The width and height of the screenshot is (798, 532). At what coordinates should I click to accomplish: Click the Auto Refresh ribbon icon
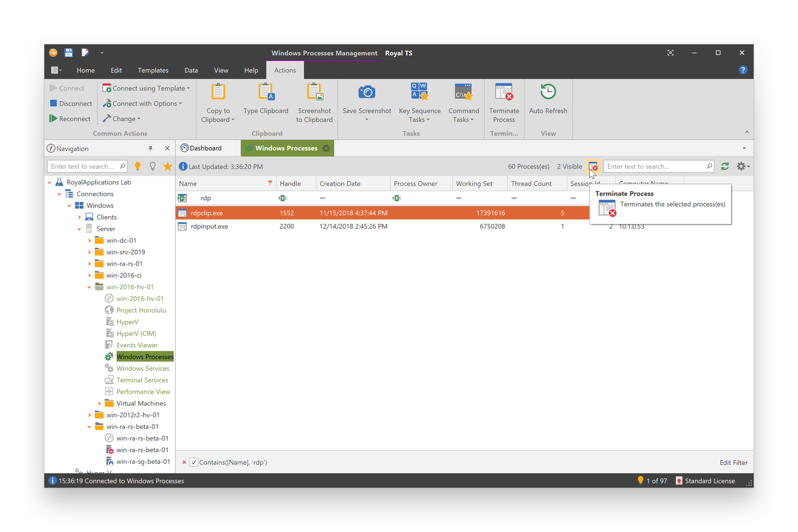[x=548, y=92]
